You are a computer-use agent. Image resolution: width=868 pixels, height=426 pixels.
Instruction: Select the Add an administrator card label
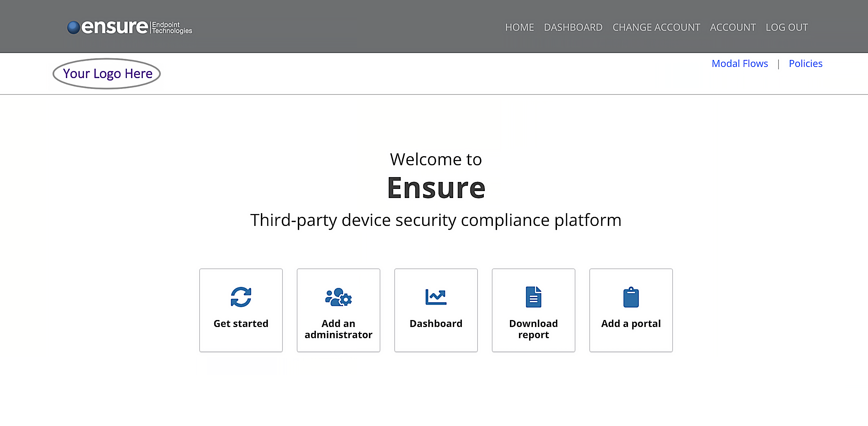click(339, 329)
